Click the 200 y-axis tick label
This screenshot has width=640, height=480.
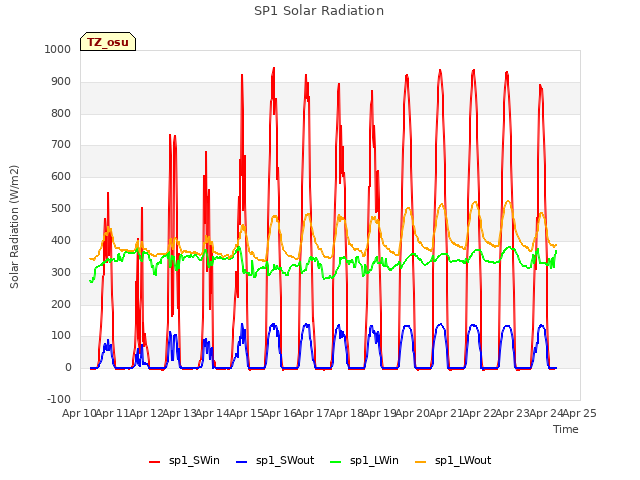(61, 304)
